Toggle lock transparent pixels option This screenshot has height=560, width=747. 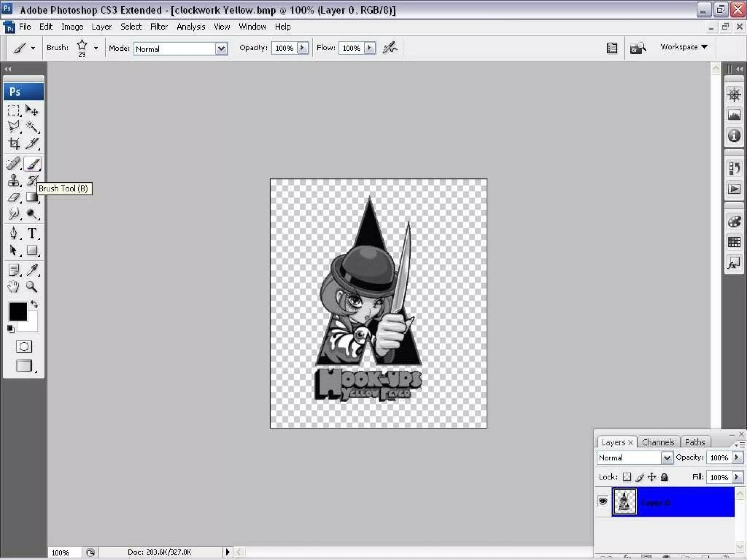pyautogui.click(x=627, y=477)
